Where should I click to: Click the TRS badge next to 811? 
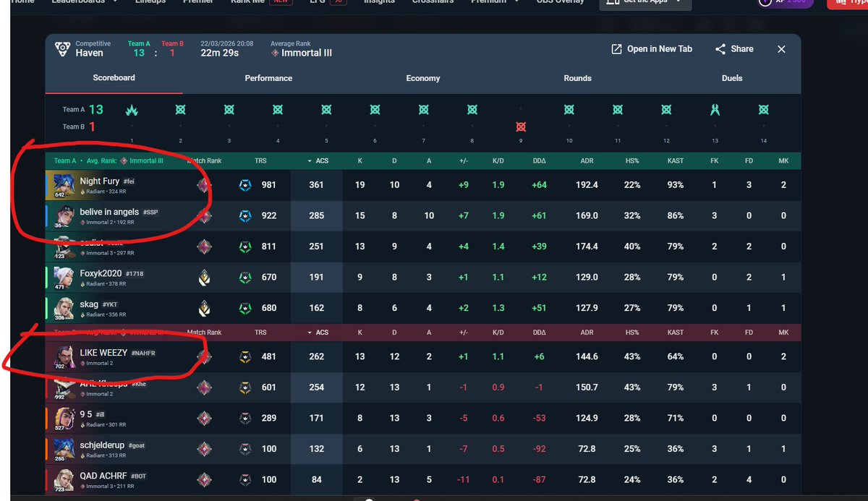[x=246, y=247]
